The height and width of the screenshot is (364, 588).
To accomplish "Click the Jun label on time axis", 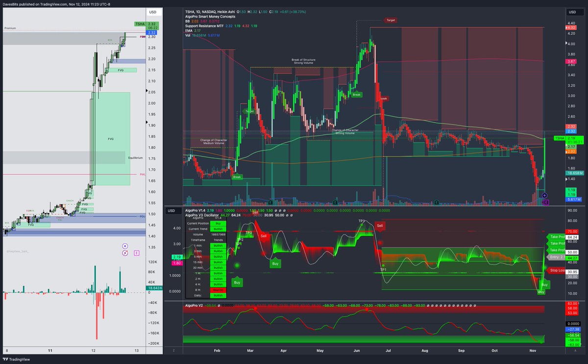I will point(356,351).
